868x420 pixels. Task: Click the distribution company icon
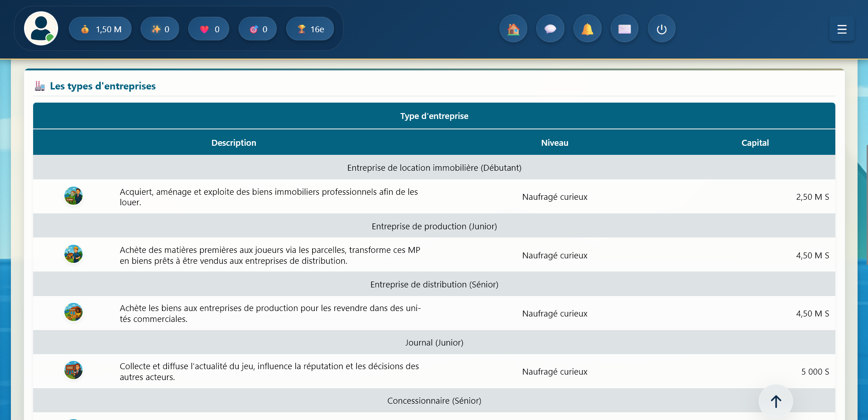pyautogui.click(x=74, y=312)
